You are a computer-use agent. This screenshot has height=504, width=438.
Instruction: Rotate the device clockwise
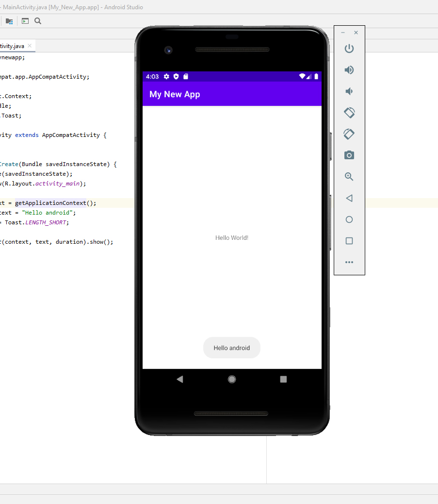click(349, 134)
